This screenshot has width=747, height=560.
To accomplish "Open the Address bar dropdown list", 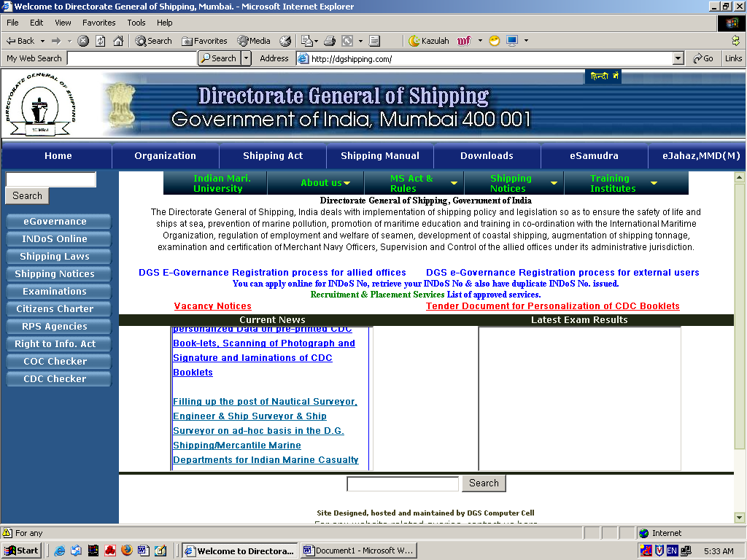I will tap(678, 58).
